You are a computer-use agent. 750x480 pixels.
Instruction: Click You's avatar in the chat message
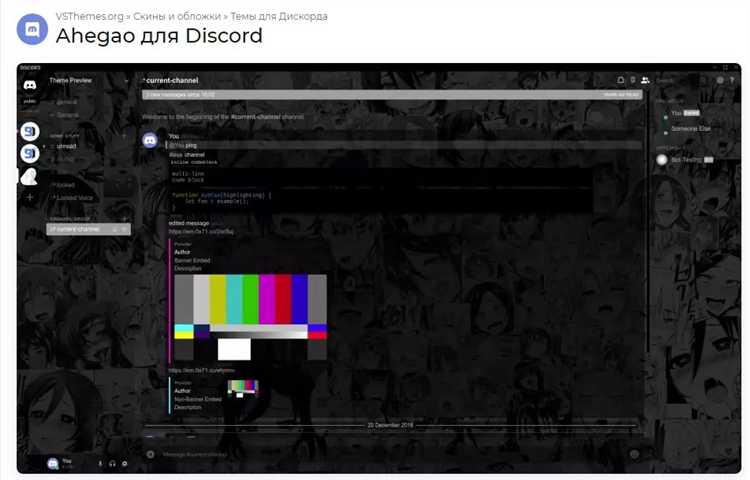(150, 140)
